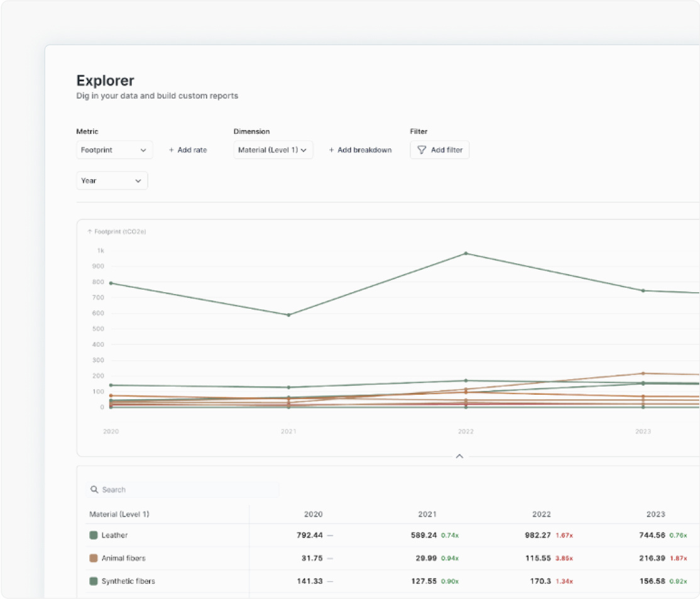Open the Footprint metric dropdown
The image size is (700, 599).
(114, 150)
